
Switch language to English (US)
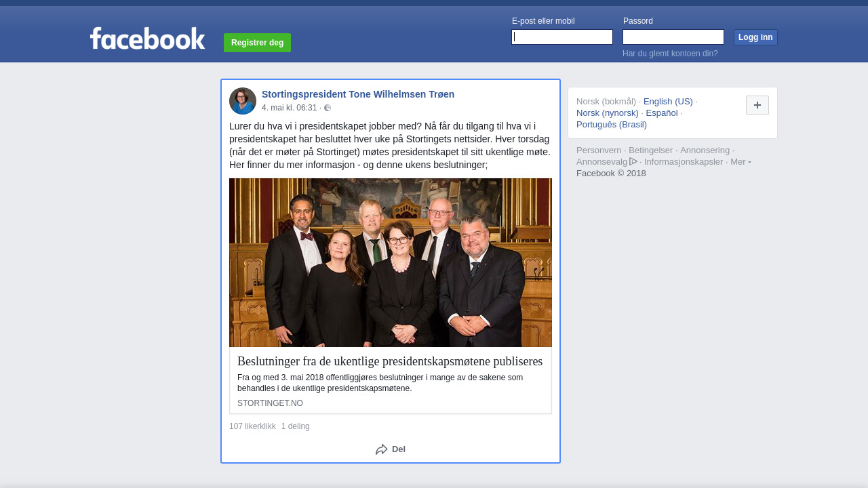[668, 102]
